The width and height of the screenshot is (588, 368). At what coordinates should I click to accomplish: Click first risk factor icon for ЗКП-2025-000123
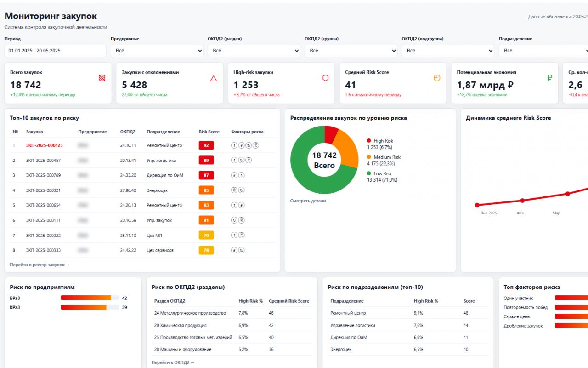pos(234,145)
